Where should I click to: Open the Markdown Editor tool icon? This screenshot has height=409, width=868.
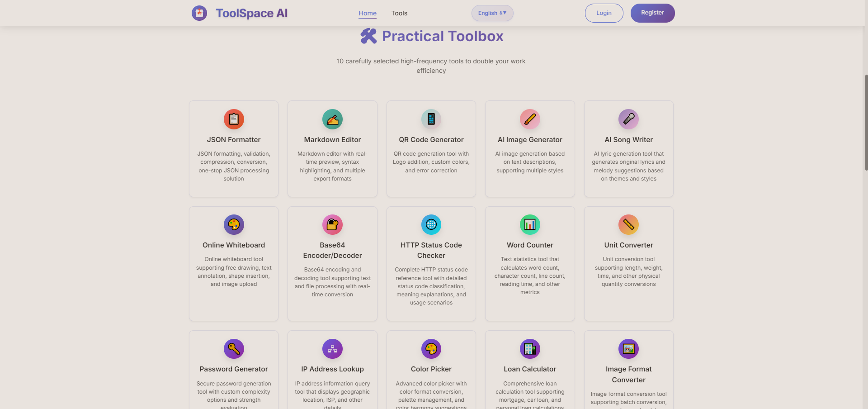(332, 119)
